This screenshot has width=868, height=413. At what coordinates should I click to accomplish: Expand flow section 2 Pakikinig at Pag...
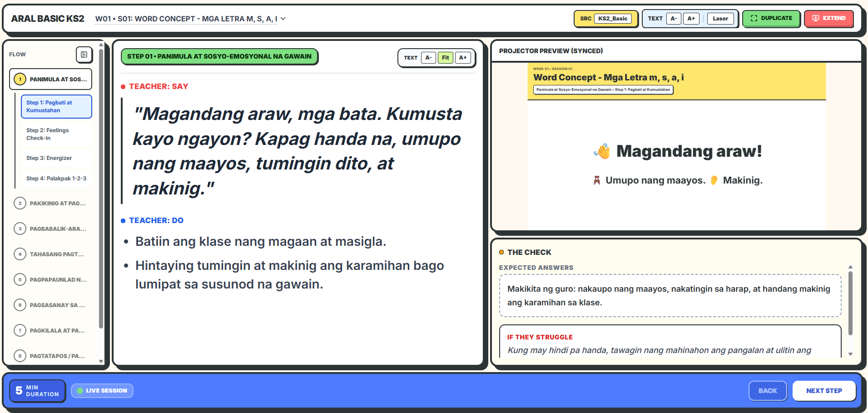point(51,203)
